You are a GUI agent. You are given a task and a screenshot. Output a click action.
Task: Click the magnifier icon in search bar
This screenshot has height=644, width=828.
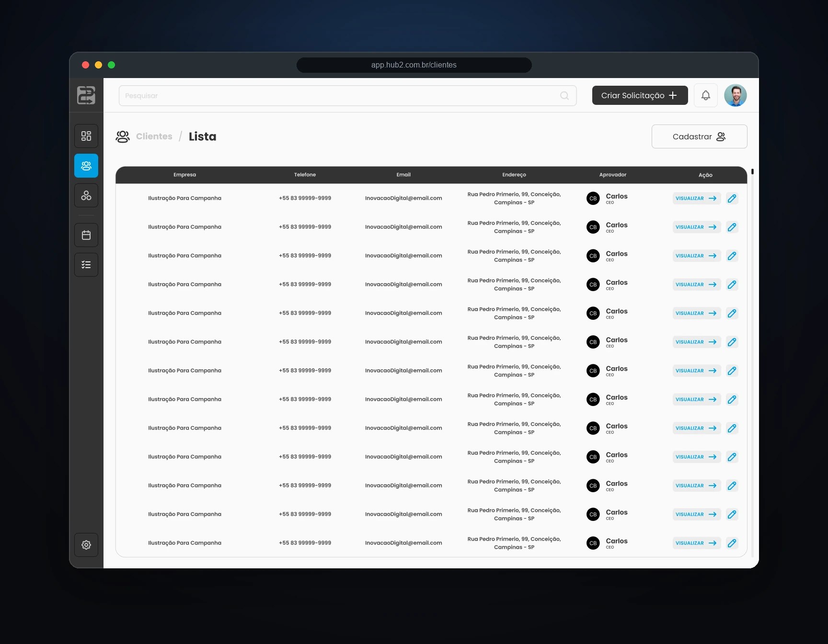coord(564,96)
